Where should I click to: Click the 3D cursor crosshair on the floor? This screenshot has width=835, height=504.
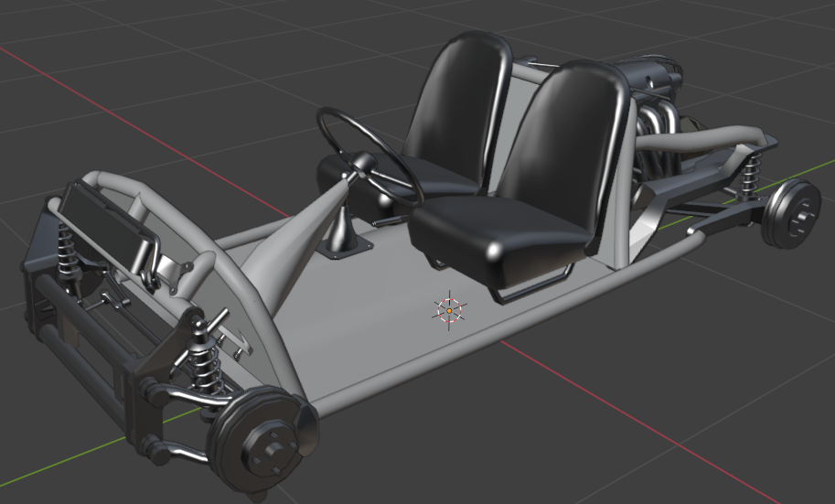(x=449, y=310)
